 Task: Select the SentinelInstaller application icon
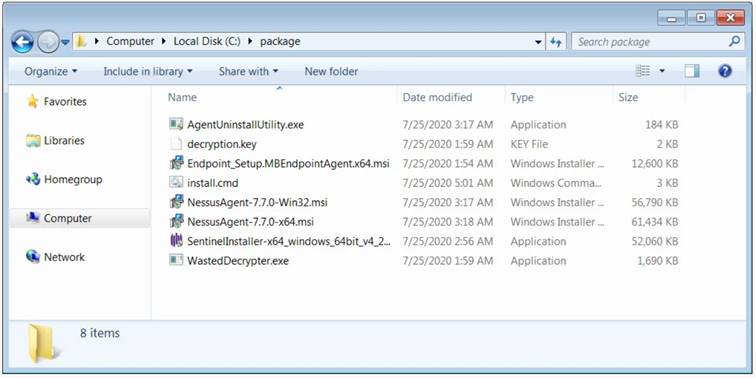(x=176, y=241)
